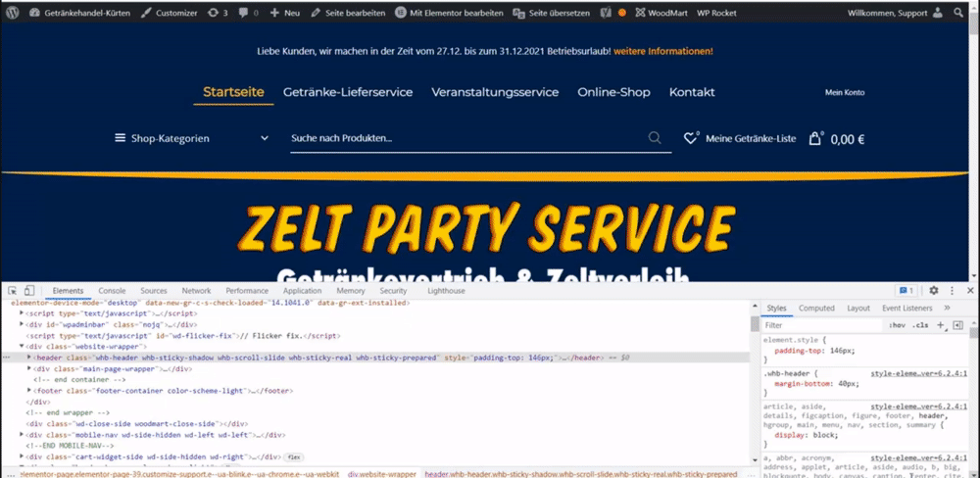Open Shop-Kategorien dropdown
980x478 pixels.
191,138
